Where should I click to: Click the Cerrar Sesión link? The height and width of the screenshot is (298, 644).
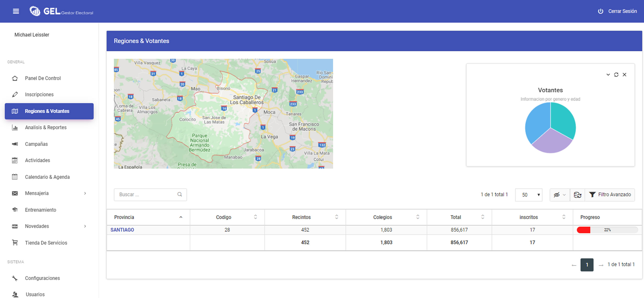[x=622, y=11]
